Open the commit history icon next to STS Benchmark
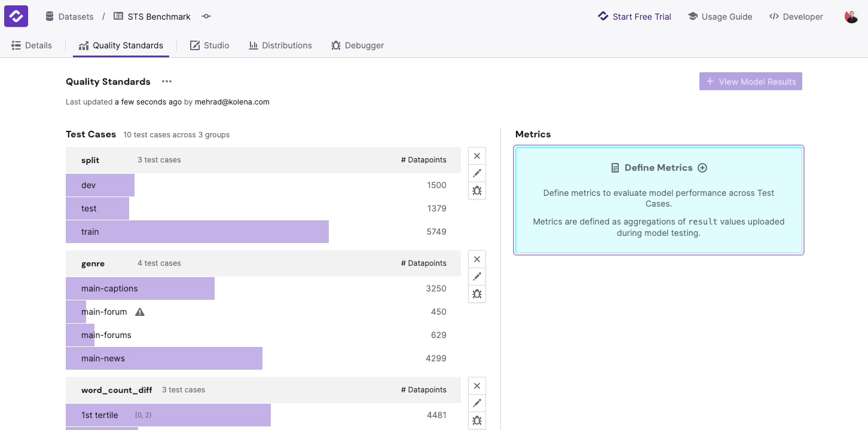This screenshot has height=430, width=868. coord(206,17)
